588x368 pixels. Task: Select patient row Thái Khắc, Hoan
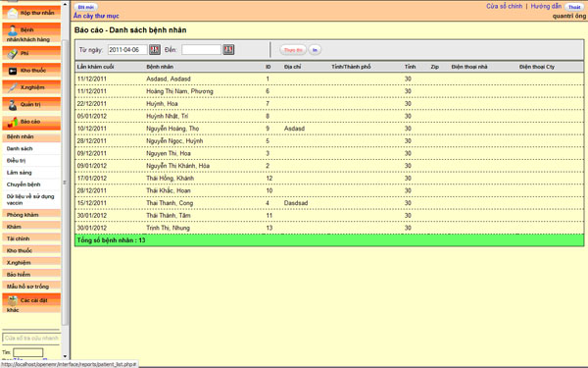pyautogui.click(x=329, y=190)
